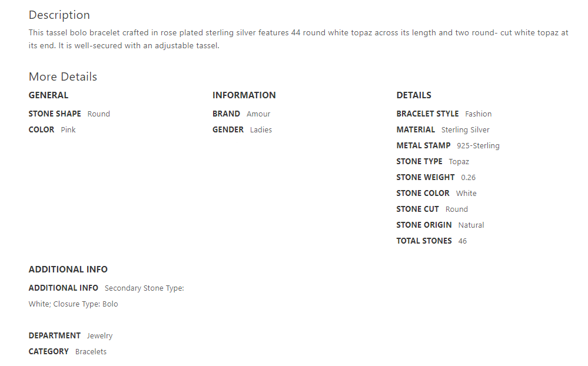Screen dimensions: 588x366
Task: Click the INFORMATION section header
Action: tap(244, 95)
